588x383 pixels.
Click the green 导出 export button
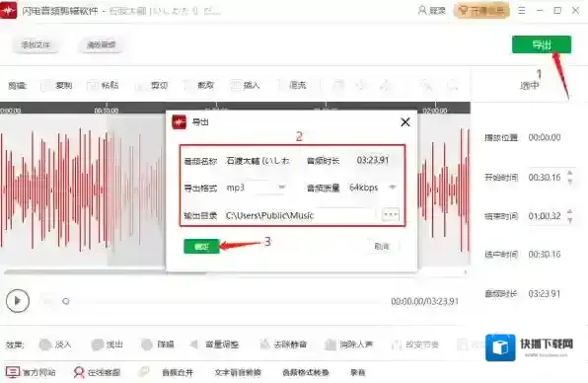tap(541, 44)
